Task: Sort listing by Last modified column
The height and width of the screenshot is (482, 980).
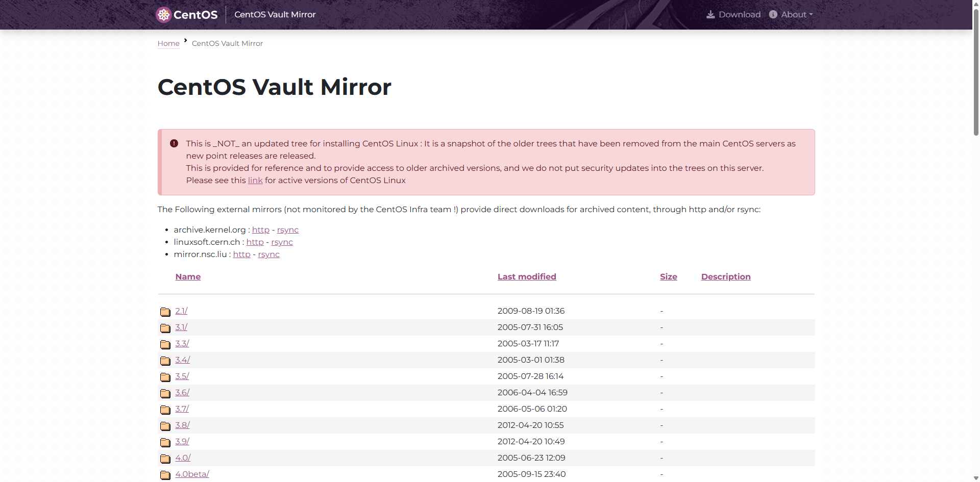Action: [x=527, y=276]
